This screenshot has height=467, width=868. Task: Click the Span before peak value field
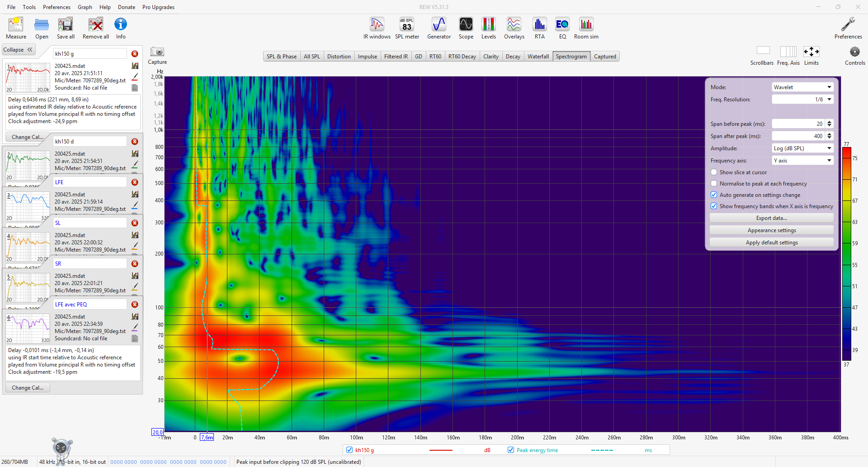tap(798, 124)
